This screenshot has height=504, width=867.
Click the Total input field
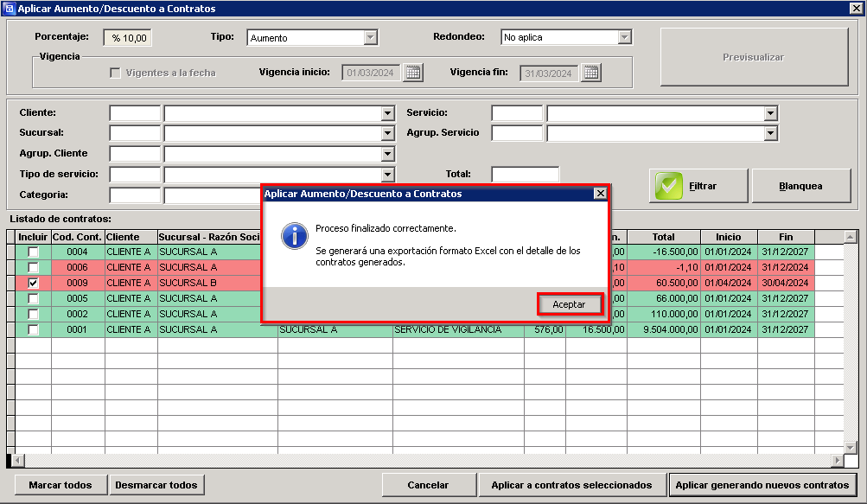pyautogui.click(x=526, y=175)
